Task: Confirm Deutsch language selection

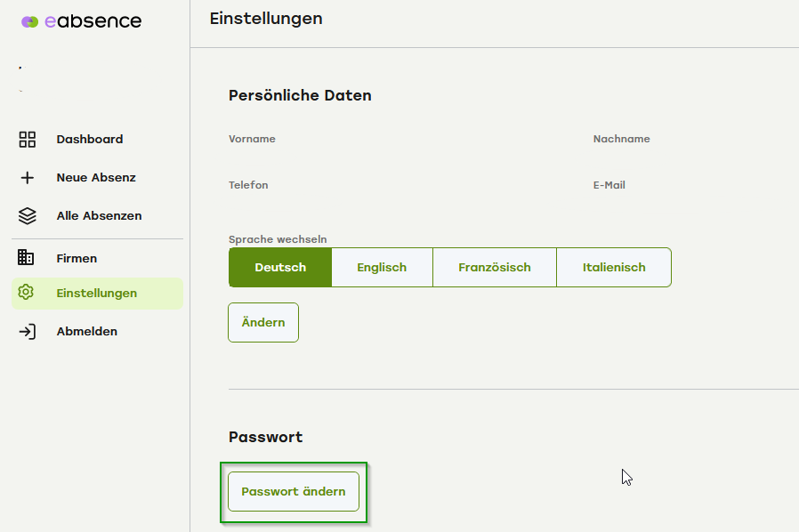Action: 279,267
